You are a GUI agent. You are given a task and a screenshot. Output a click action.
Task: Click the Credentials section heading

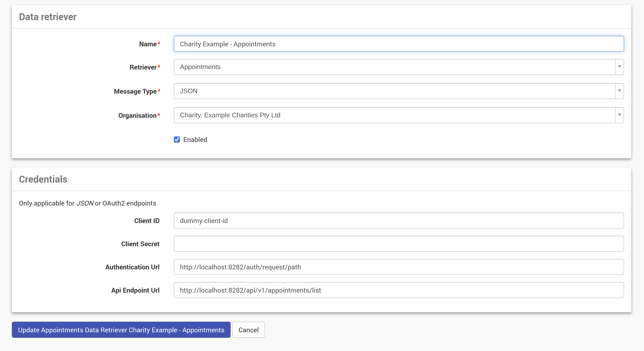[43, 179]
